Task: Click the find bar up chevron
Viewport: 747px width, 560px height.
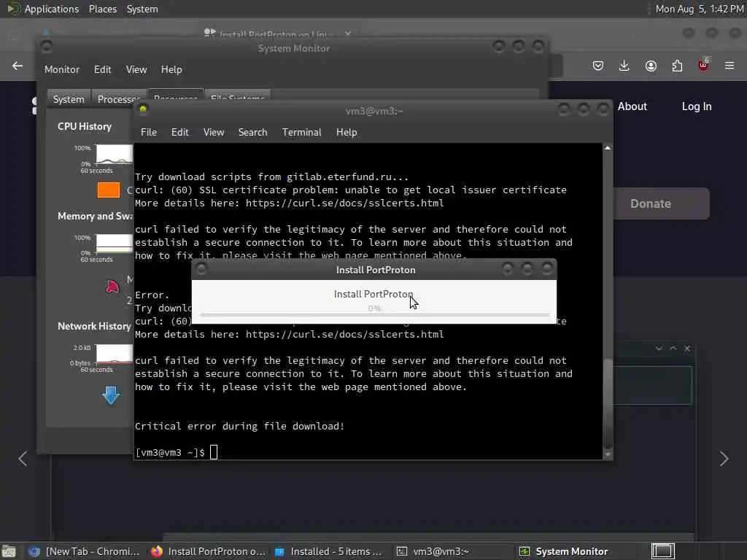Action: [673, 349]
